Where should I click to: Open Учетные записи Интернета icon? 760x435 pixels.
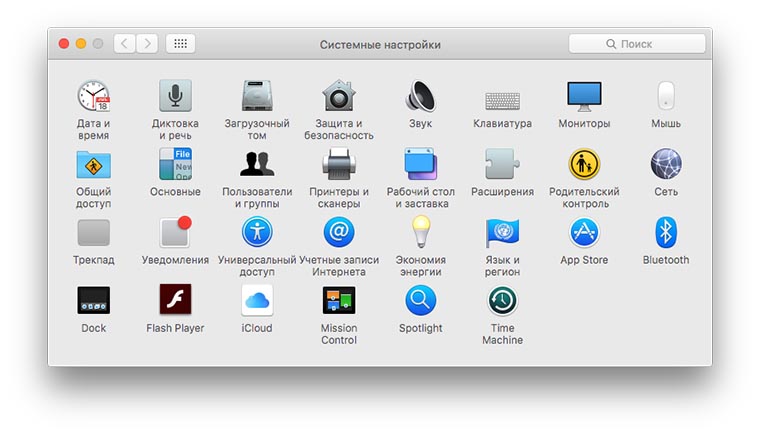339,232
